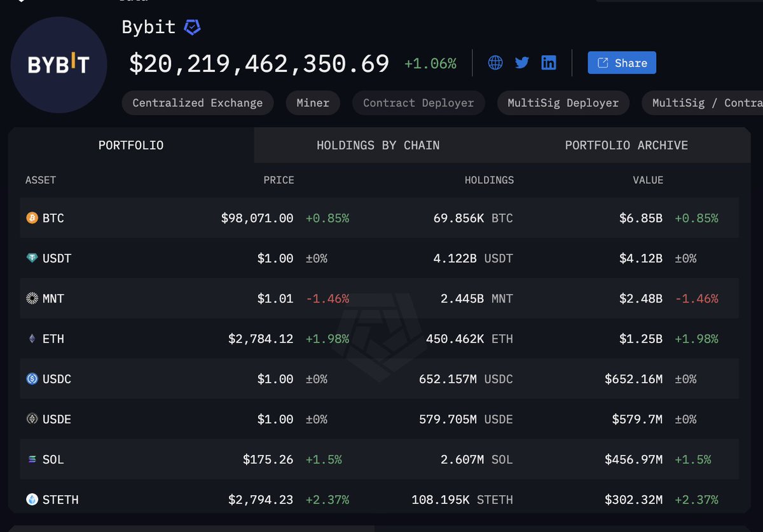Screen dimensions: 763x532
Task: Open Bybit's Twitter profile icon
Action: [x=522, y=63]
